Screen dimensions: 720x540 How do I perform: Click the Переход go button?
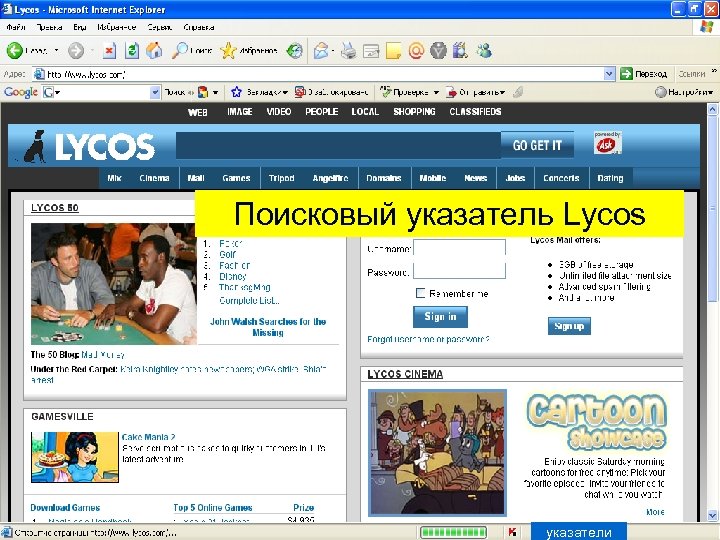coord(643,73)
